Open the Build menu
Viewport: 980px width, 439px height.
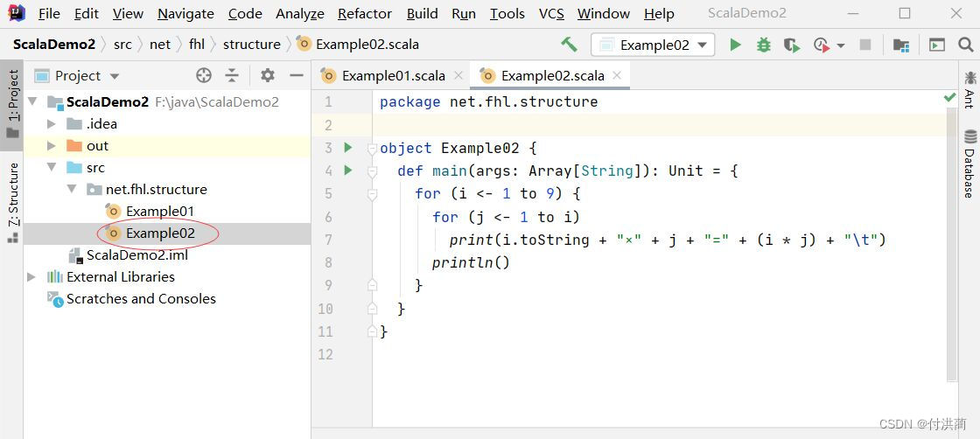coord(422,14)
